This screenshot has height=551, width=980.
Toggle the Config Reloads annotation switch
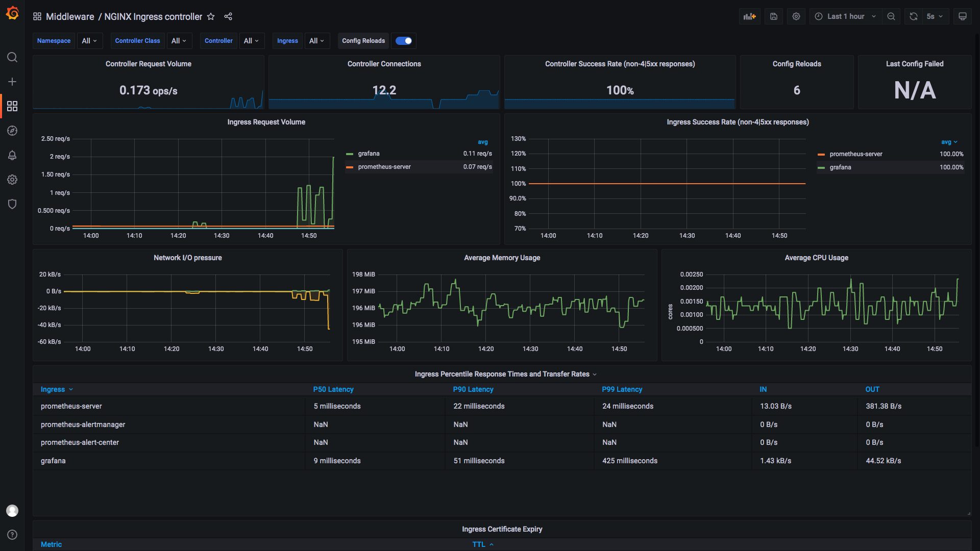pyautogui.click(x=404, y=41)
